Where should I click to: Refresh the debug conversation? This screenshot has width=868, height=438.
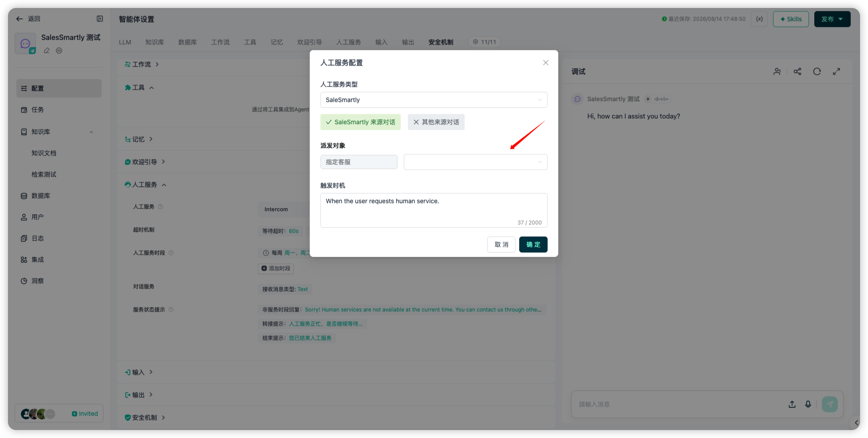[817, 71]
